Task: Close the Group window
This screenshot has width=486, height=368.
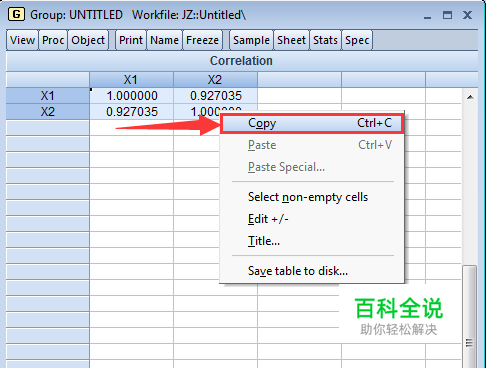Action: click(x=467, y=15)
